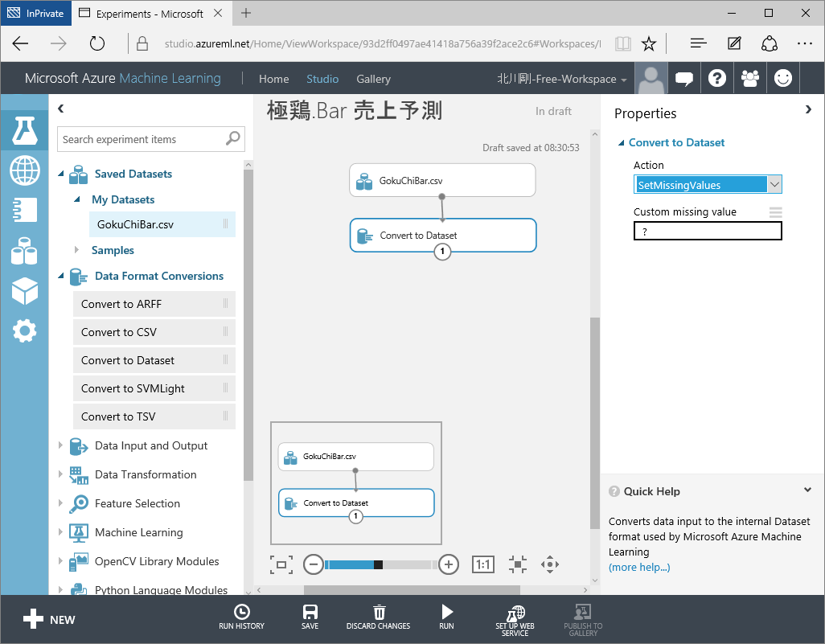Click the 1:1 actual size icon
Image resolution: width=825 pixels, height=644 pixels.
(x=483, y=564)
